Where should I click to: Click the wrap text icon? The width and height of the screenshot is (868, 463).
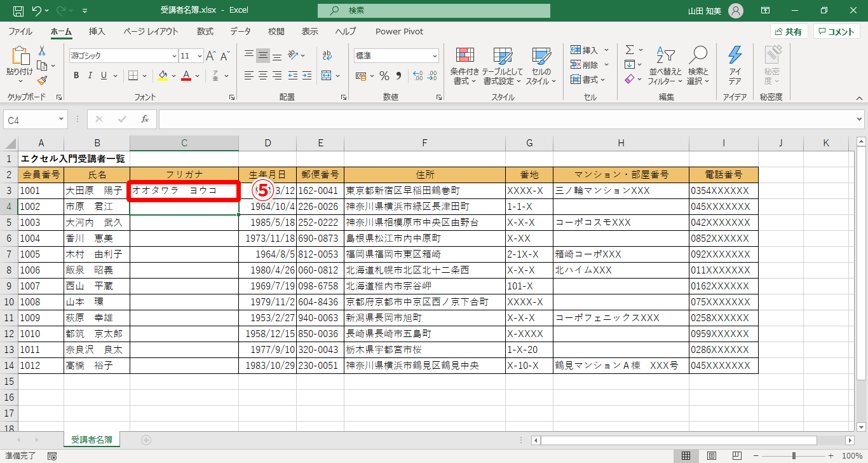coord(327,55)
